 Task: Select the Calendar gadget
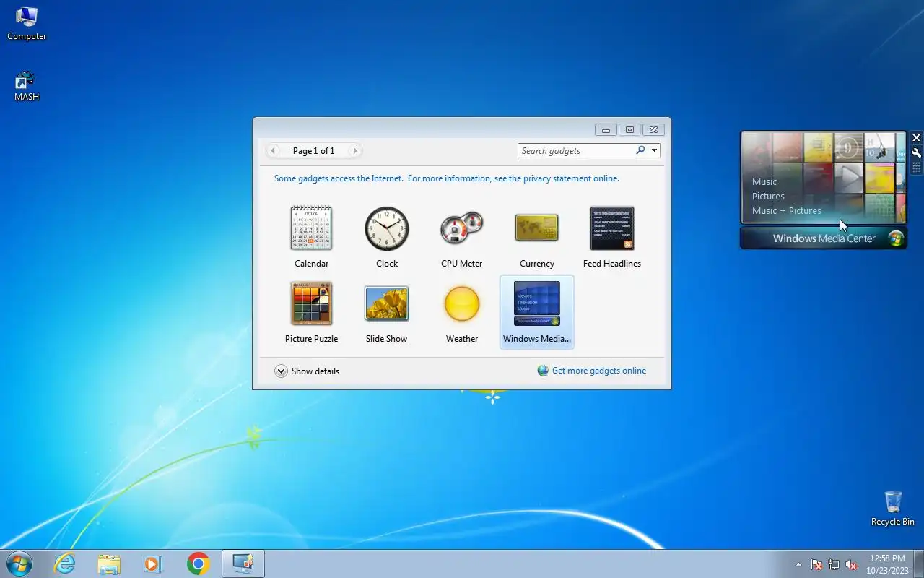pyautogui.click(x=311, y=237)
